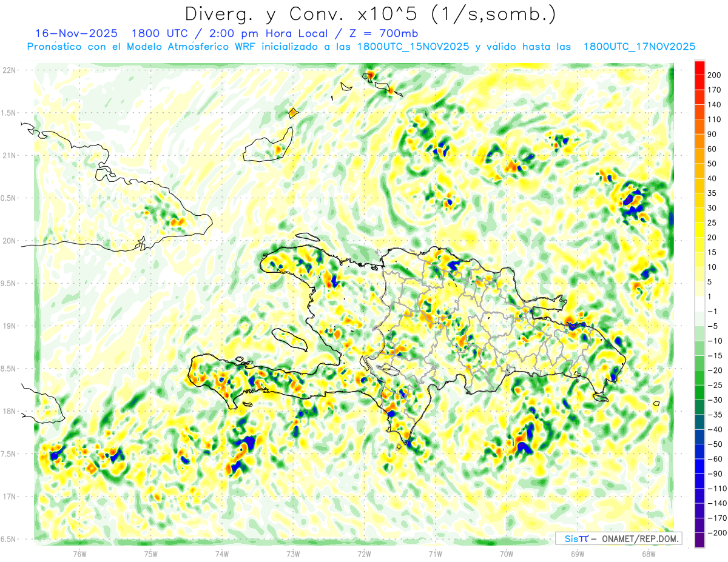Click the positive '25' color scale label
728x562 pixels.
coord(712,222)
